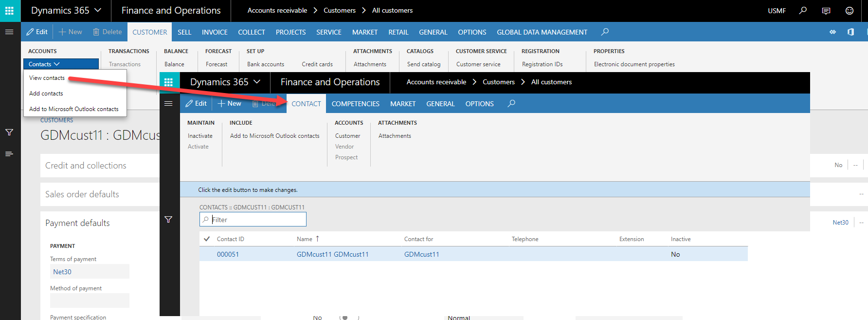Click Credit cards under SET UP
The image size is (868, 320).
pyautogui.click(x=317, y=64)
